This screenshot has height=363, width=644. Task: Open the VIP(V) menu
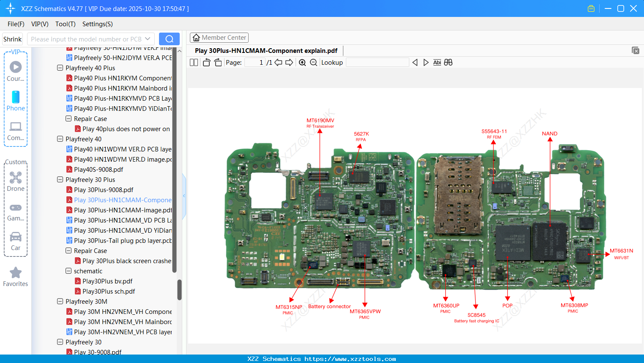[x=40, y=24]
